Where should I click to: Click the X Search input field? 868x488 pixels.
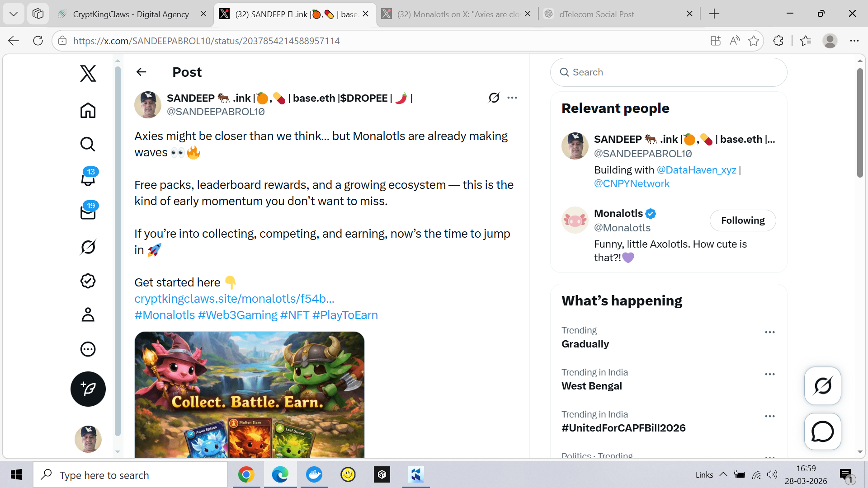pos(674,72)
